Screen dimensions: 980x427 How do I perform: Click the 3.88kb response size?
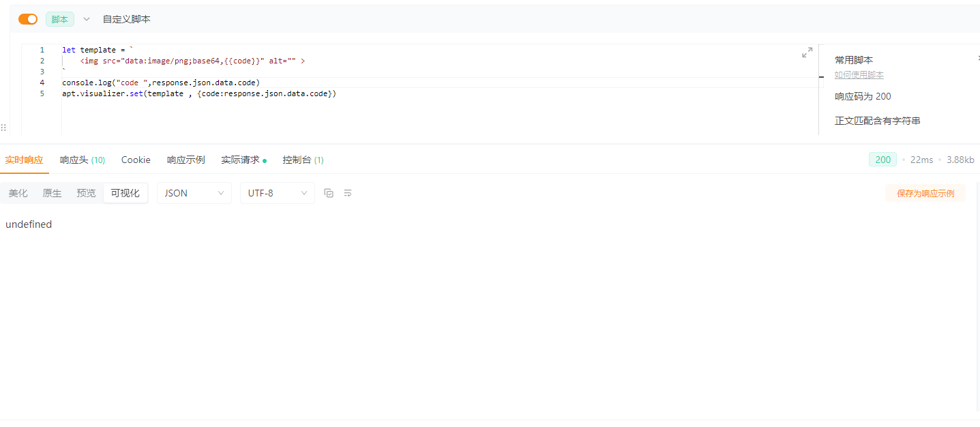click(x=960, y=160)
